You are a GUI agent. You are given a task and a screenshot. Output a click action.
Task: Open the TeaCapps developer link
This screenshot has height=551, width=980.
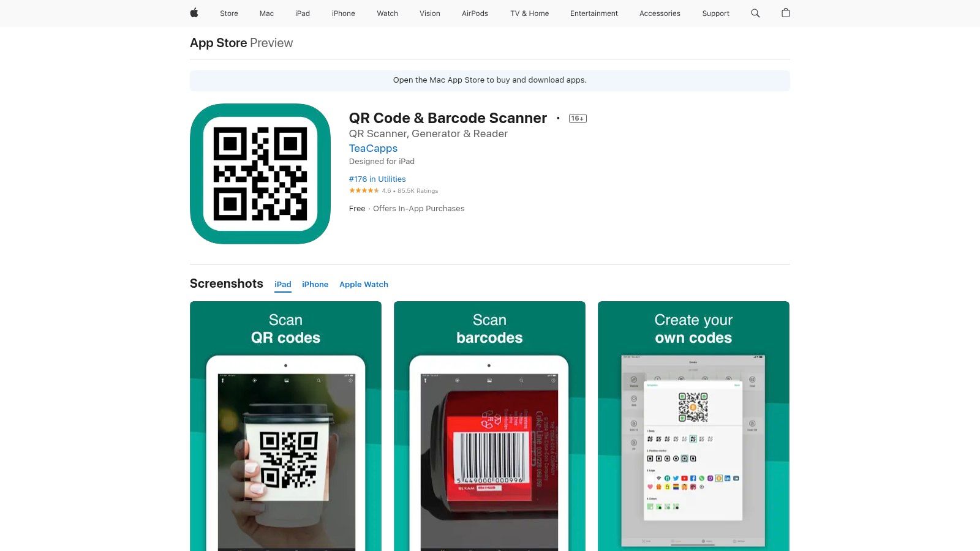[x=372, y=148]
